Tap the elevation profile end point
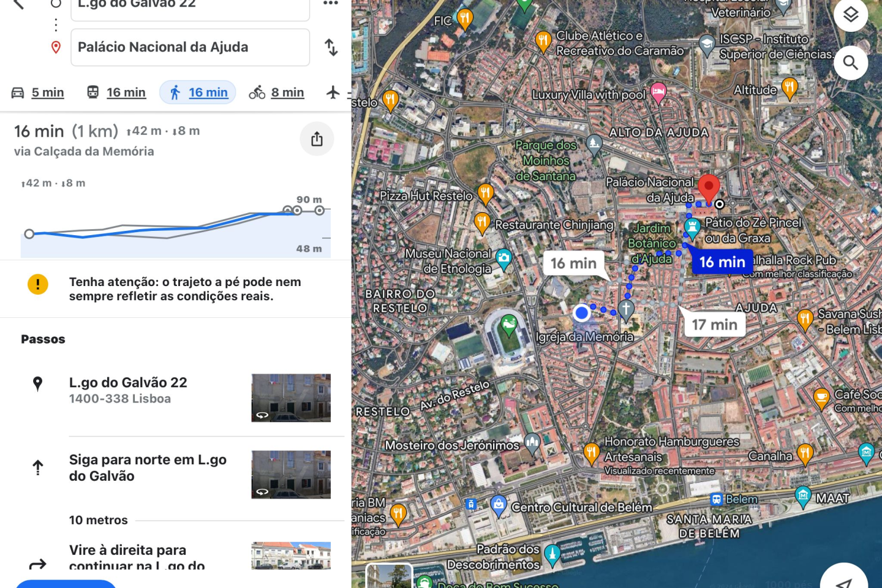This screenshot has height=588, width=882. click(319, 211)
